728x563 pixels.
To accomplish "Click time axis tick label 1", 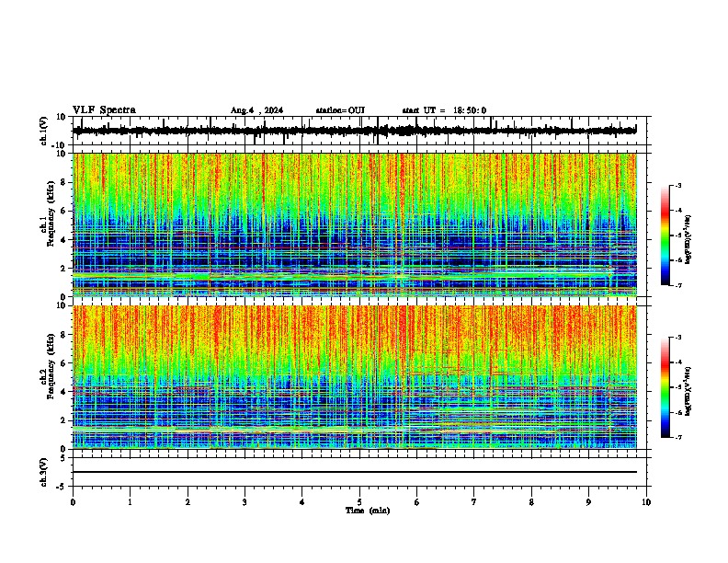I will pyautogui.click(x=130, y=502).
